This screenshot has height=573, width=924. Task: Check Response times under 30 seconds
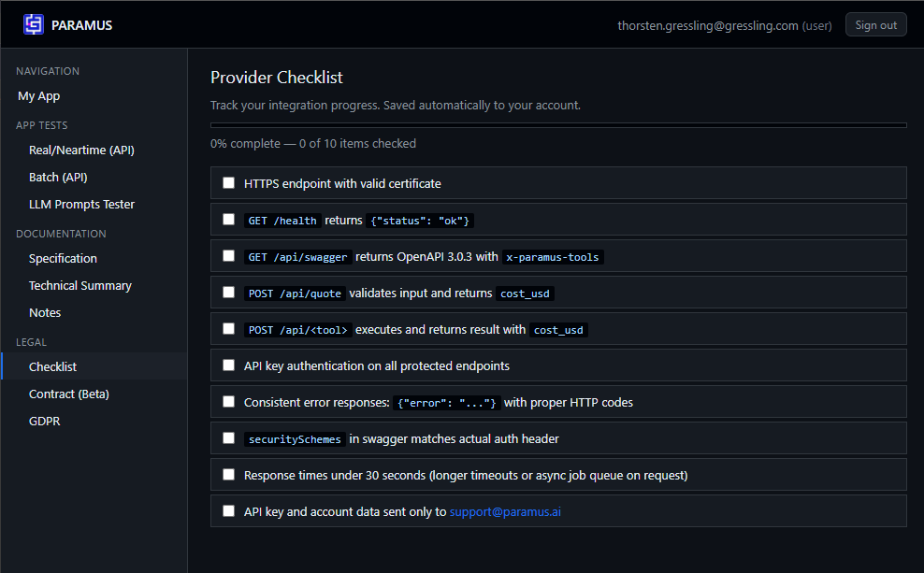228,475
